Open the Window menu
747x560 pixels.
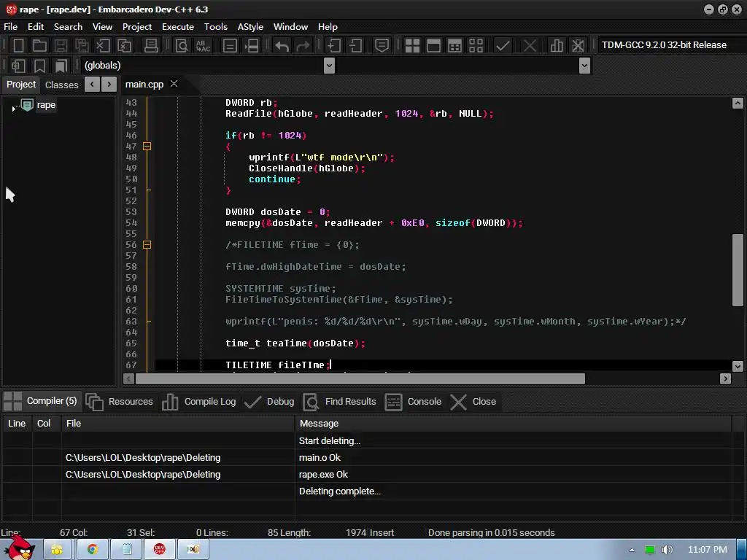pos(290,27)
